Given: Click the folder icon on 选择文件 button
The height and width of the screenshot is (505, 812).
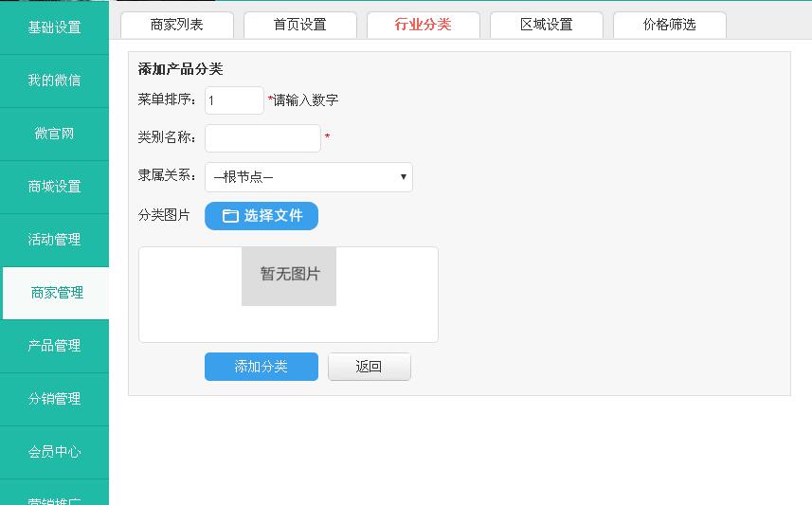Looking at the screenshot, I should pos(230,216).
